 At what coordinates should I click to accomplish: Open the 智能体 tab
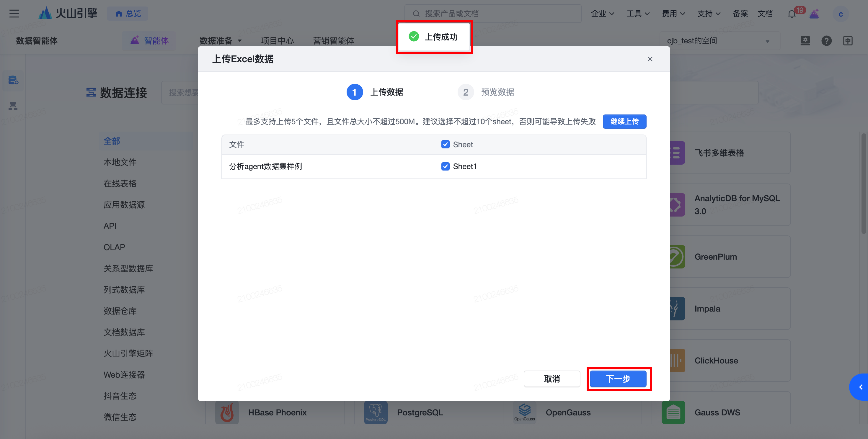[x=149, y=41]
